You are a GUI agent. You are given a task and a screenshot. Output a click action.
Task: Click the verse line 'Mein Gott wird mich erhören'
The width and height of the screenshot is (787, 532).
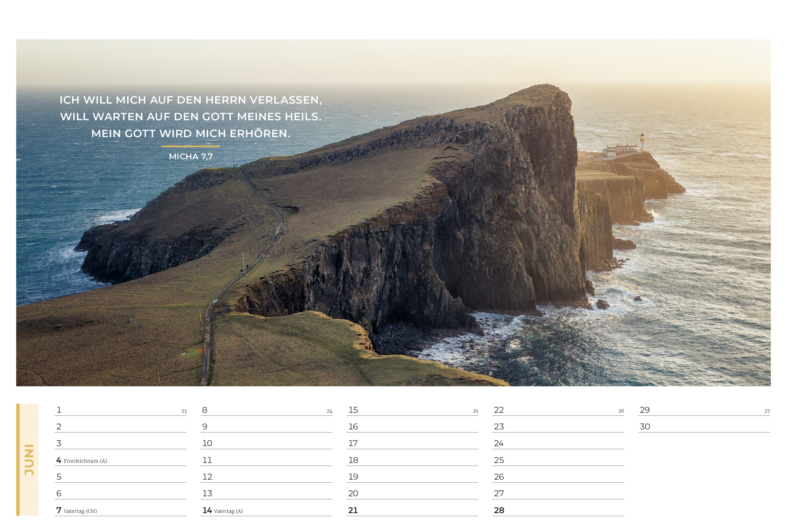(x=191, y=133)
